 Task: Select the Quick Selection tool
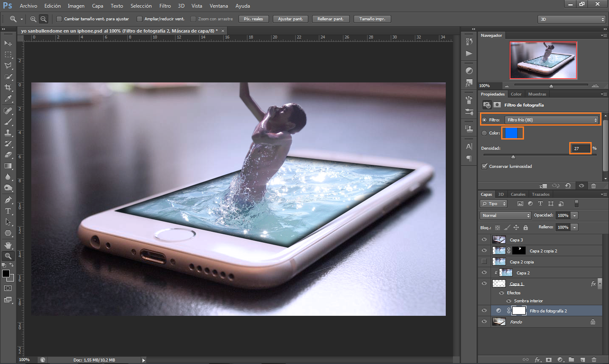[x=8, y=77]
